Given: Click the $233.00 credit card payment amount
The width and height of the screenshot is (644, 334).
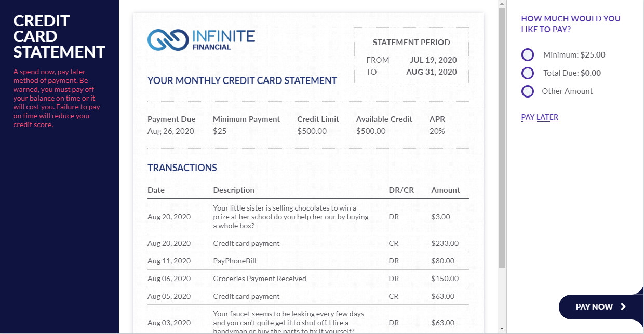Looking at the screenshot, I should 445,243.
